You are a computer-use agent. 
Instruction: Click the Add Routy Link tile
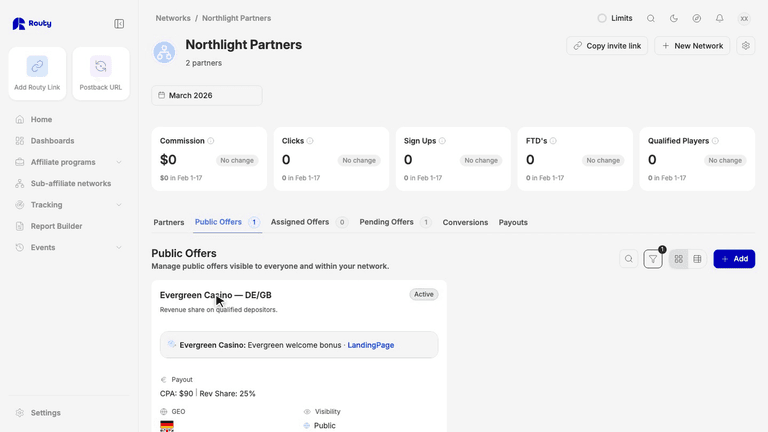(37, 73)
